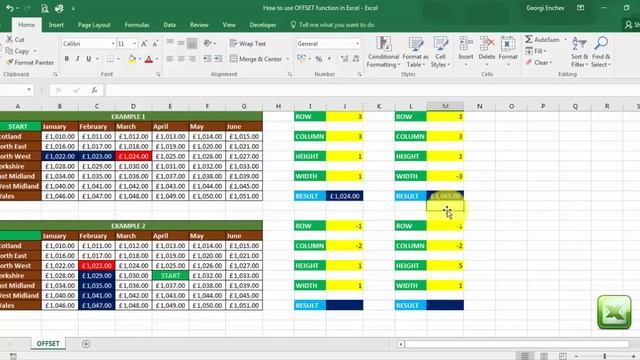Apply the yellow fill color bucket
Viewport: 640px width, 360px height.
[132, 59]
